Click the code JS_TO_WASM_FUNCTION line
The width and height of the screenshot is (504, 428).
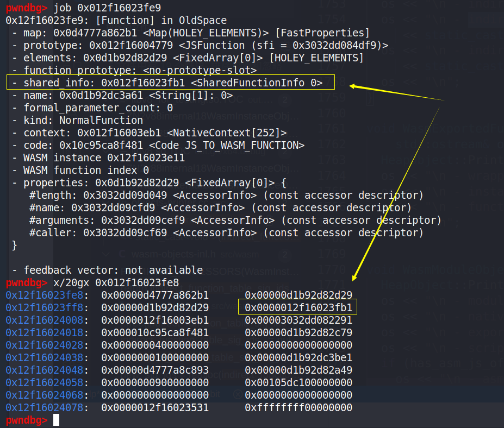pyautogui.click(x=158, y=146)
